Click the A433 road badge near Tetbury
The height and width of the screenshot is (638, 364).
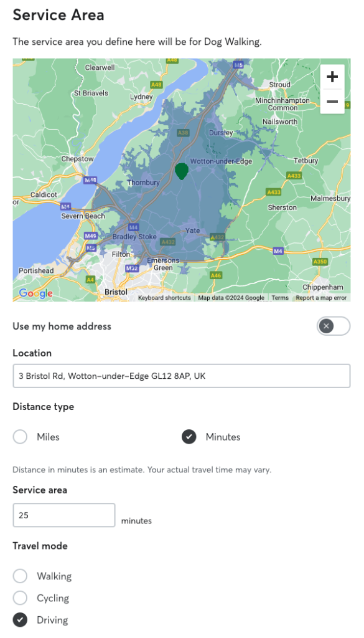coord(294,175)
